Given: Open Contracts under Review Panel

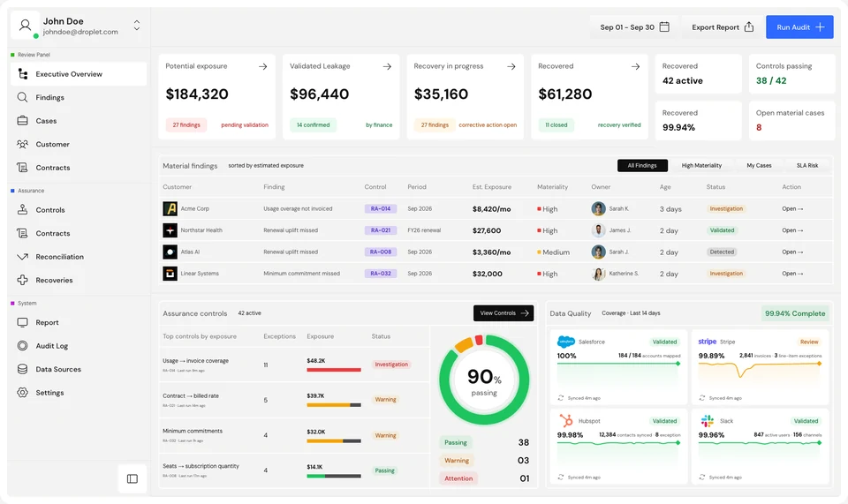Looking at the screenshot, I should coord(52,168).
